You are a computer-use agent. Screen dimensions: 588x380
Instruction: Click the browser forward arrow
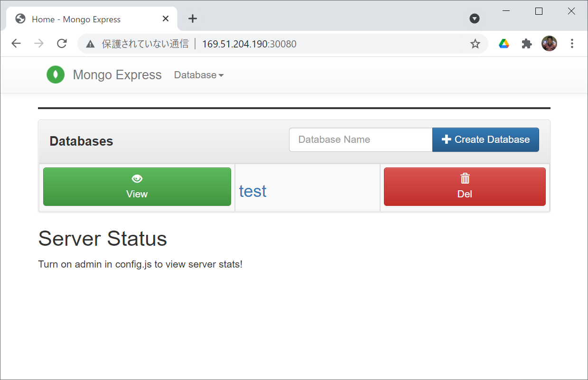pos(39,44)
